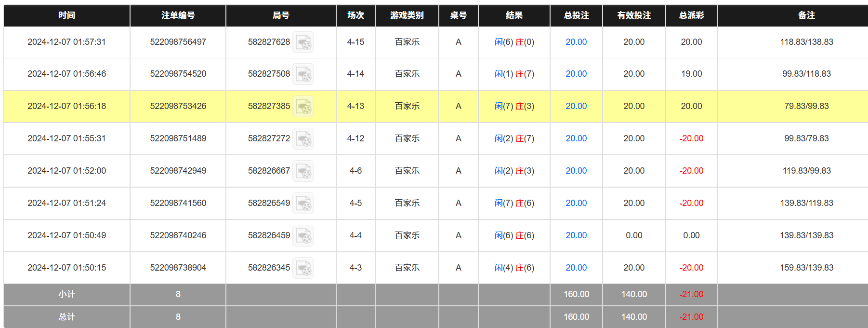Select the 总派彩 column header

[x=691, y=15]
